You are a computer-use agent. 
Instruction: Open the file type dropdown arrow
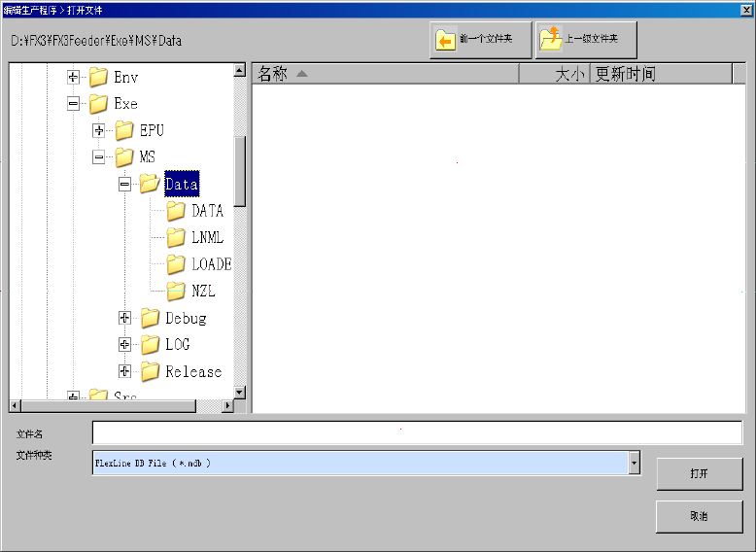pos(634,463)
